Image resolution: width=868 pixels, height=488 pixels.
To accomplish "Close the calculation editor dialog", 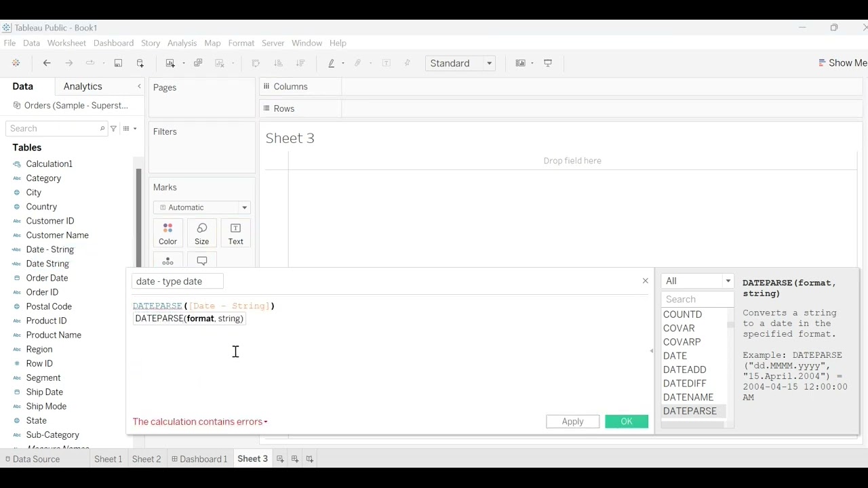I will tap(646, 281).
